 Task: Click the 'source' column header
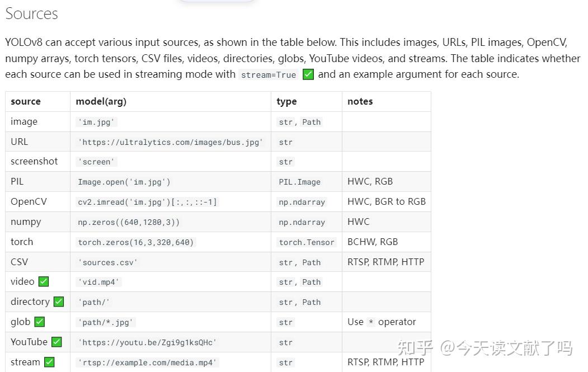tap(26, 102)
